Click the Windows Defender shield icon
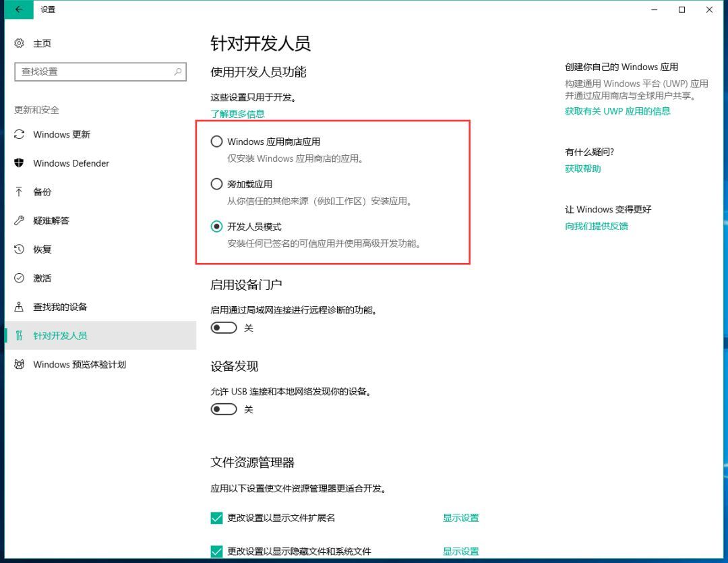 coord(20,163)
